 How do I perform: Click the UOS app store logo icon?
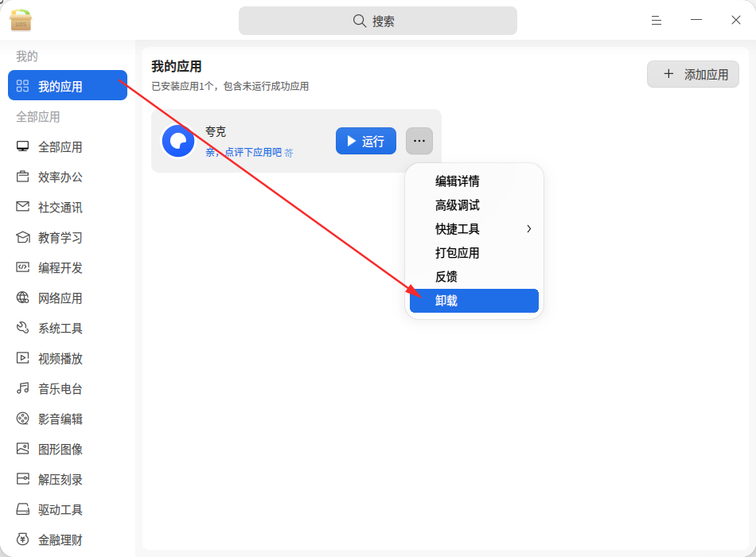pyautogui.click(x=21, y=20)
